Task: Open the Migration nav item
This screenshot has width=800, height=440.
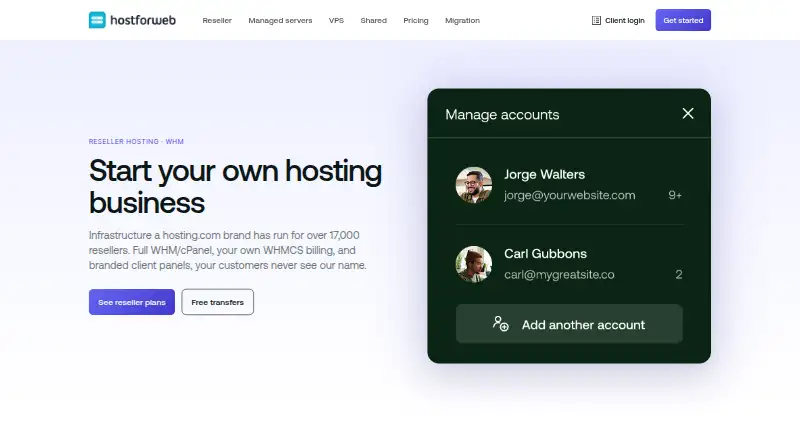Action: [462, 20]
